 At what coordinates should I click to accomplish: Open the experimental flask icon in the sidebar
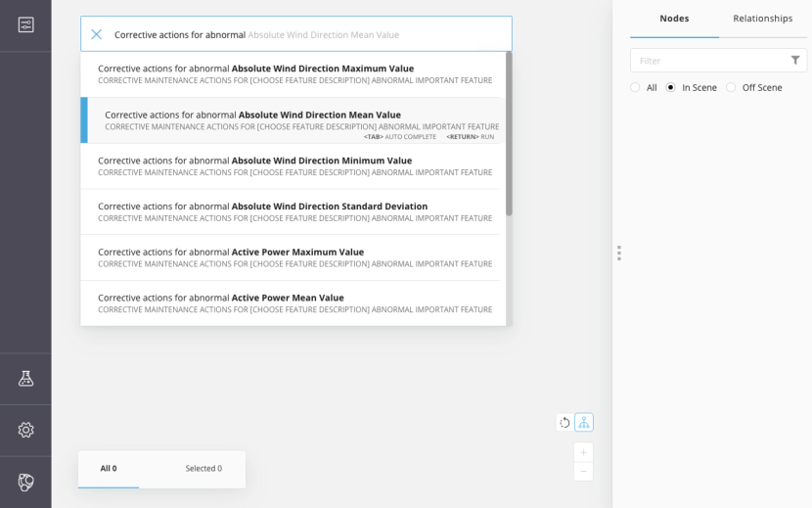25,379
